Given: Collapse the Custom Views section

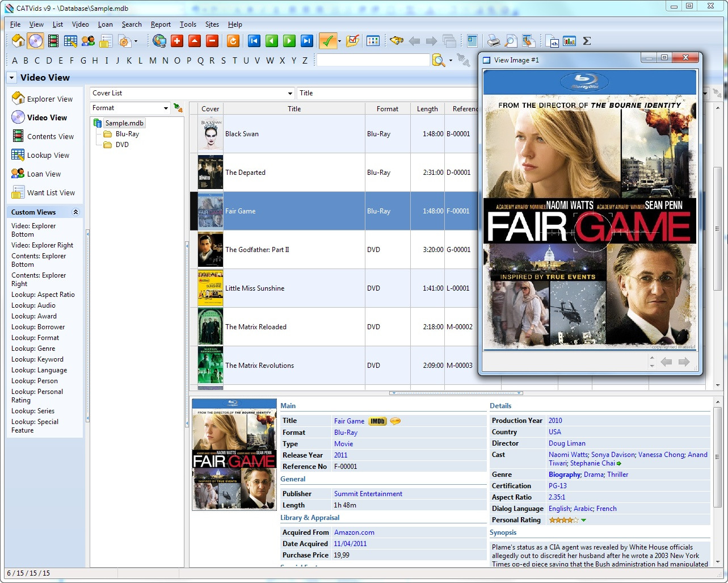Looking at the screenshot, I should pyautogui.click(x=75, y=212).
